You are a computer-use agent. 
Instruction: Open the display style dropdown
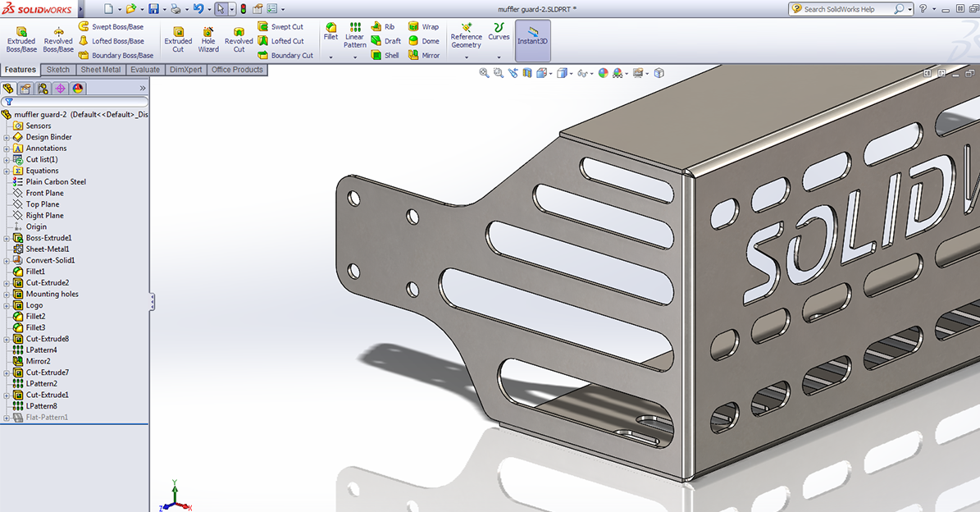coord(571,72)
